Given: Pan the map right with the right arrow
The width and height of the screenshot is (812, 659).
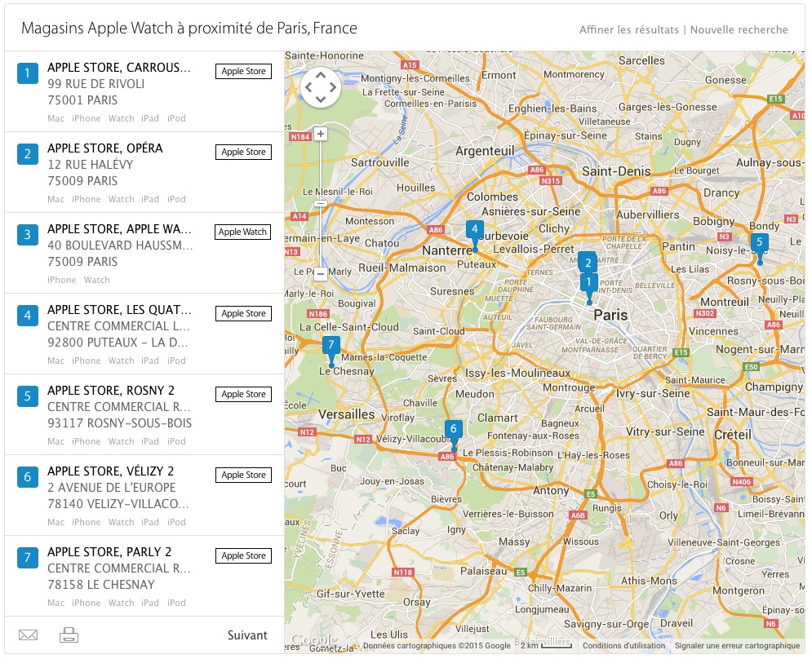Looking at the screenshot, I should point(332,87).
